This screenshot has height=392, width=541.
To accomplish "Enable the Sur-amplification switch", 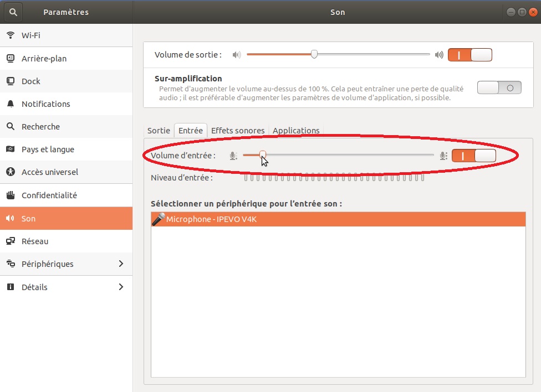I will point(499,87).
